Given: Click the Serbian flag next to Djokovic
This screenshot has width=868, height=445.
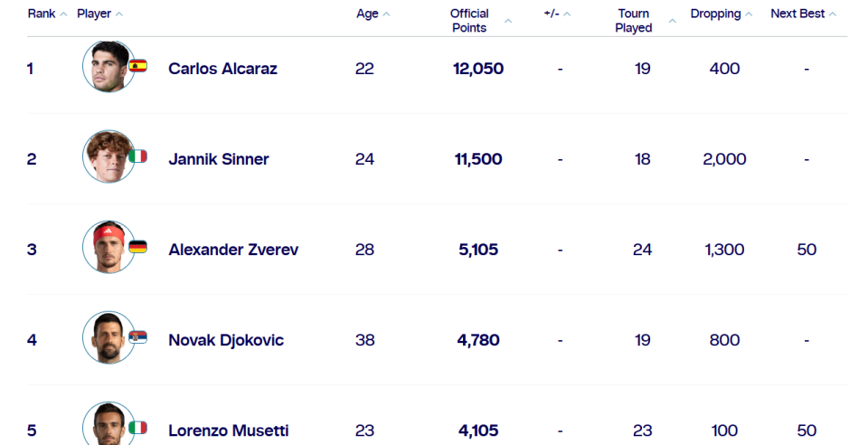Looking at the screenshot, I should (138, 337).
